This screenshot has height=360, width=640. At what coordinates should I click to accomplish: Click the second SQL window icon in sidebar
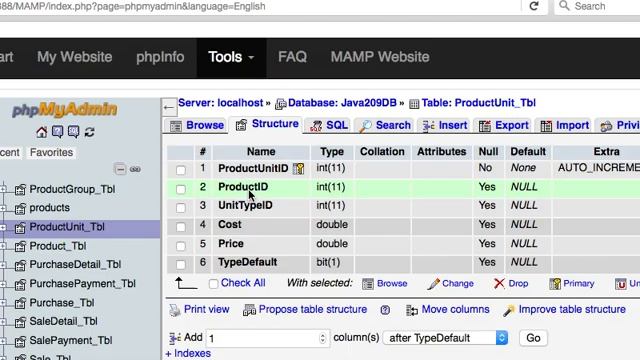(73, 132)
